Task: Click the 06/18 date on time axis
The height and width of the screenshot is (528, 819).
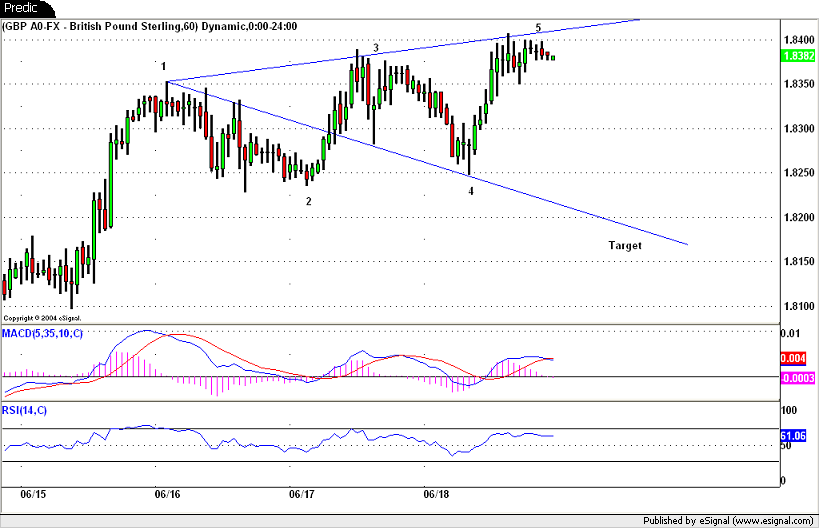Action: coord(436,494)
